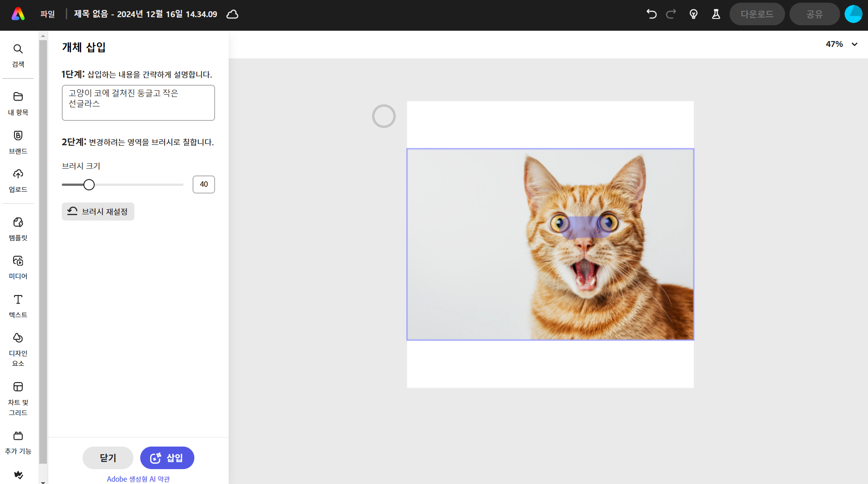The image size is (868, 484).
Task: Click the 다운로드 button
Action: [757, 14]
